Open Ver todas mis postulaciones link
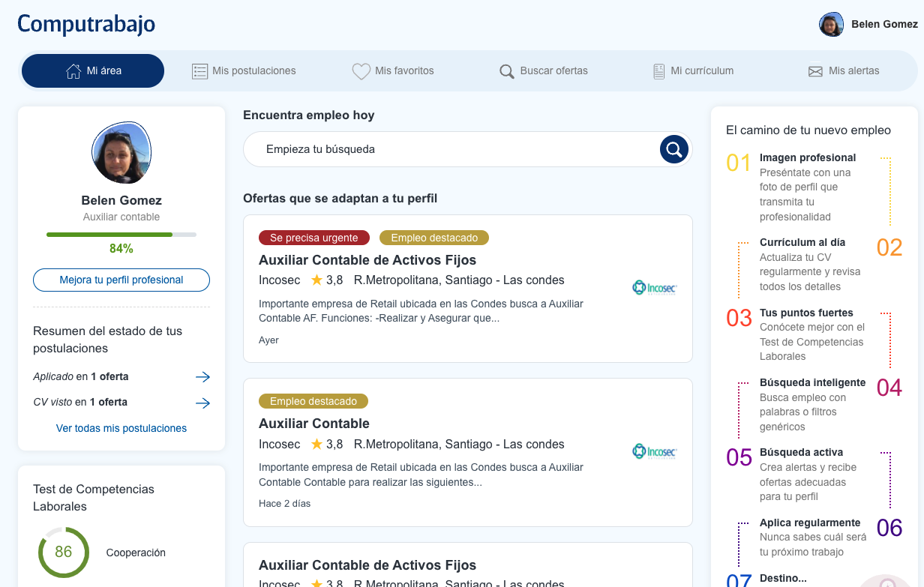This screenshot has width=924, height=587. 121,428
